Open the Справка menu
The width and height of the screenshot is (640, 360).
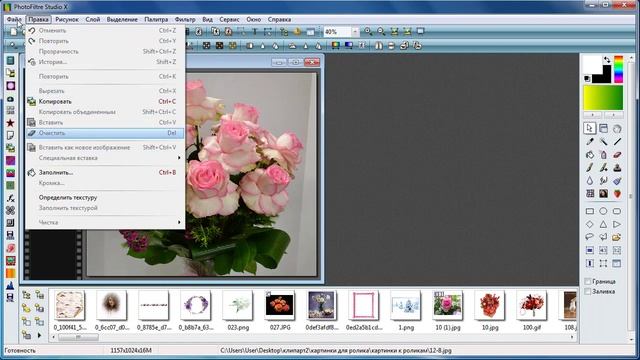(x=279, y=19)
